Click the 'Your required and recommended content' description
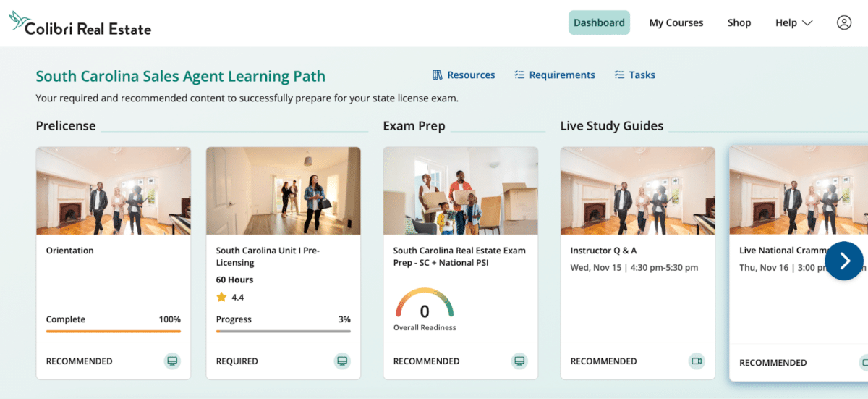The image size is (868, 399). [247, 98]
